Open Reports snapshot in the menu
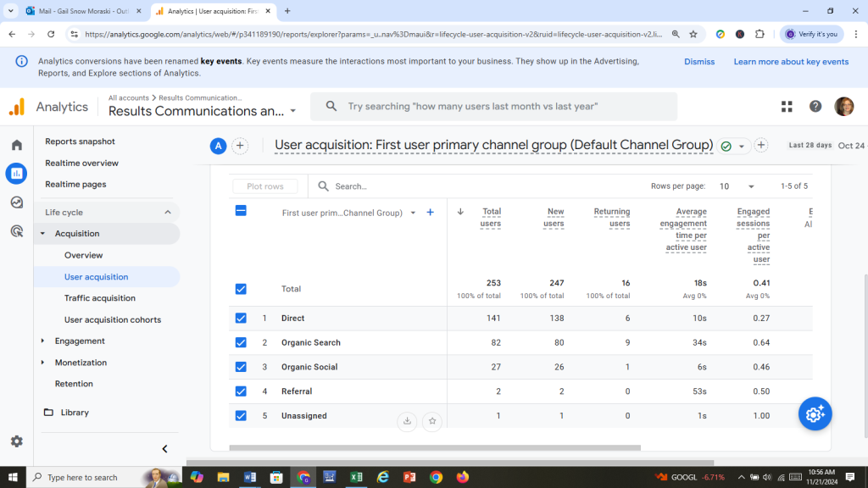Image resolution: width=868 pixels, height=488 pixels. click(81, 141)
